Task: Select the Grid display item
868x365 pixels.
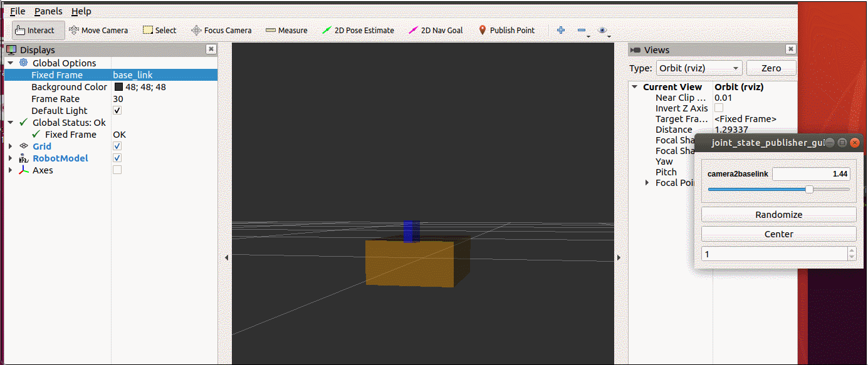Action: [42, 147]
